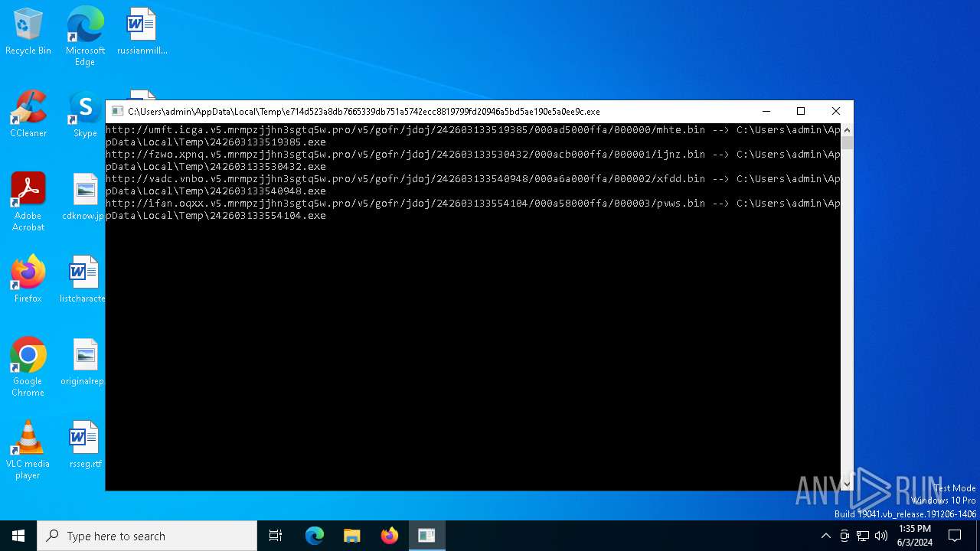Image resolution: width=980 pixels, height=551 pixels.
Task: Open the volume tray icon
Action: coord(881,536)
